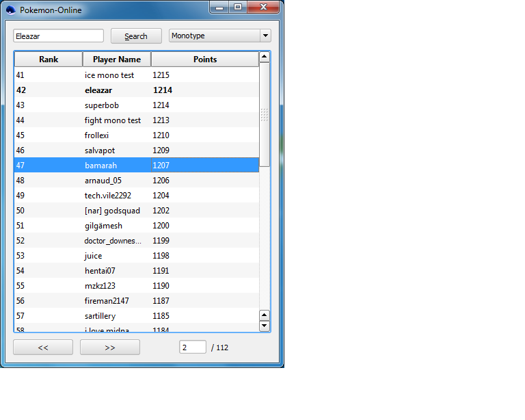This screenshot has height=420, width=525.
Task: Maximize the Pokemon-Online window
Action: coord(238,8)
